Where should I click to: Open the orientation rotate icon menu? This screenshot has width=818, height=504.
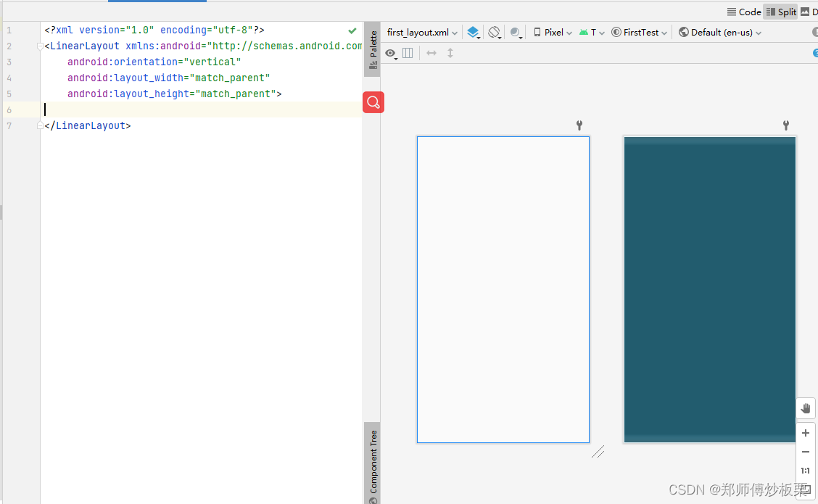point(495,33)
